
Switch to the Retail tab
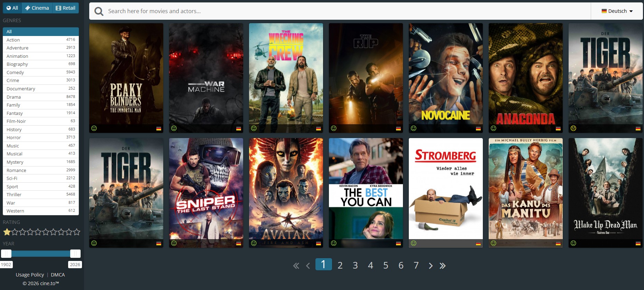[x=66, y=8]
